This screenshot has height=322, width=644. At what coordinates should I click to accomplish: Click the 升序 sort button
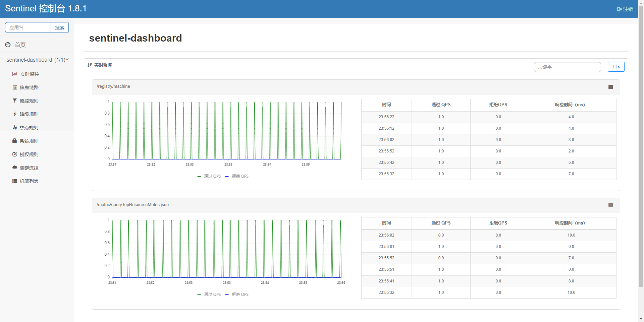(x=616, y=67)
